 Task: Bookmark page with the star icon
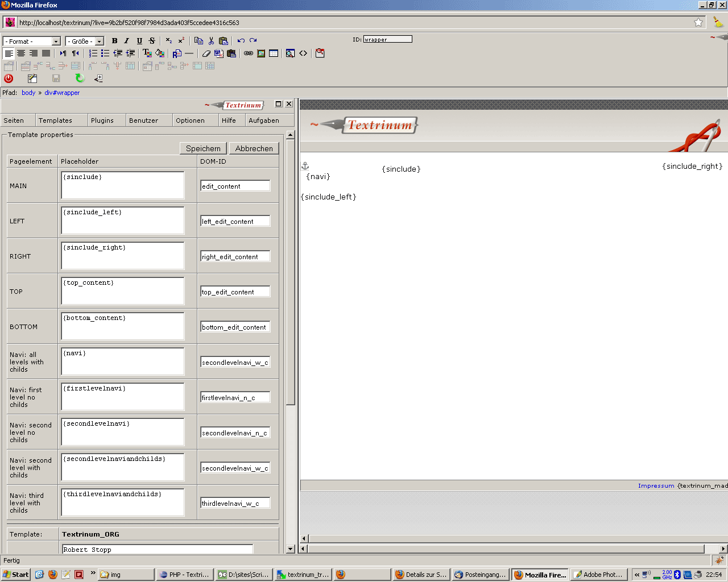click(698, 22)
